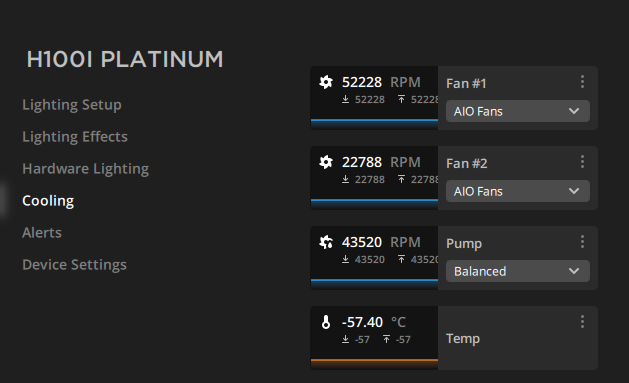Click Fan #1 blue RPM graph bar
This screenshot has height=383, width=629.
click(374, 124)
